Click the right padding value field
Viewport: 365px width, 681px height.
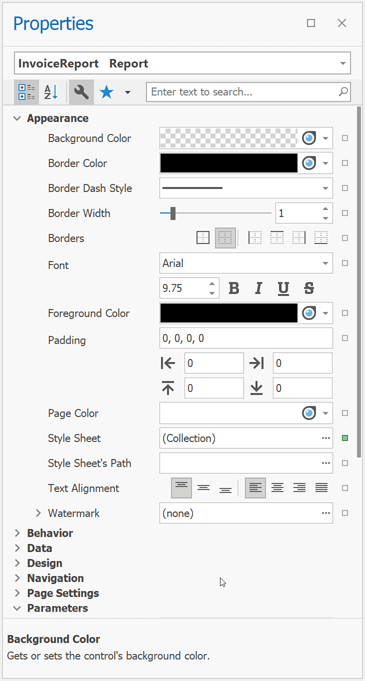[303, 363]
